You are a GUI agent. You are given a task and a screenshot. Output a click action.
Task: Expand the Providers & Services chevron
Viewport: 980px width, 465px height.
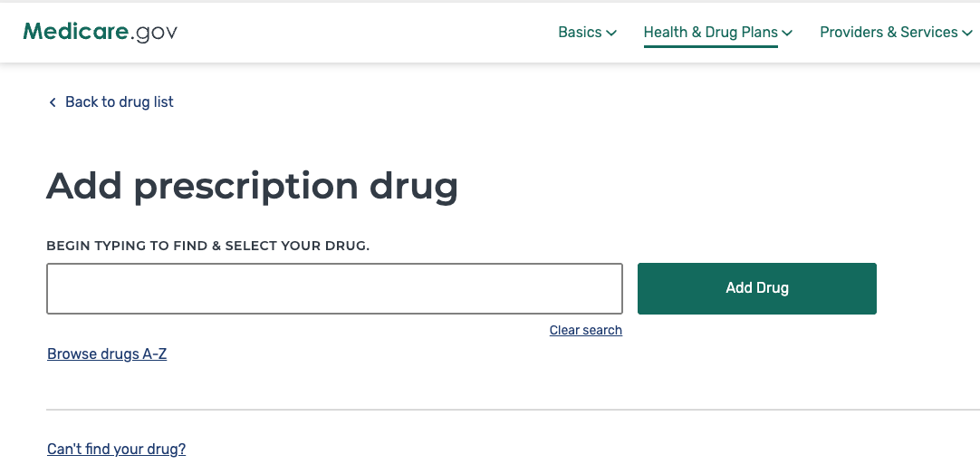click(x=967, y=33)
